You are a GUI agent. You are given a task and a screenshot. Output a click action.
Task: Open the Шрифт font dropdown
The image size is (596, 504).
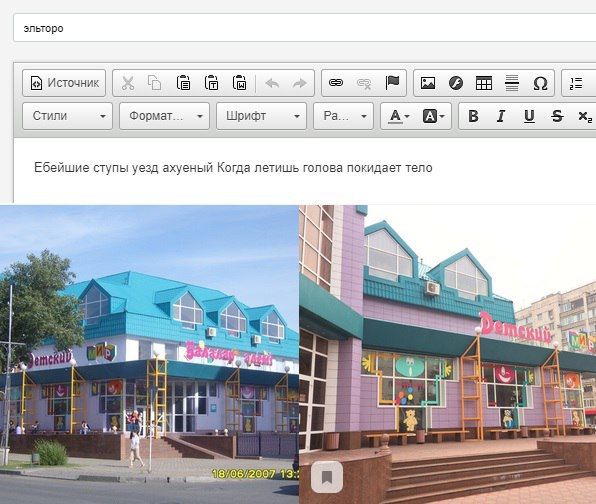[261, 116]
